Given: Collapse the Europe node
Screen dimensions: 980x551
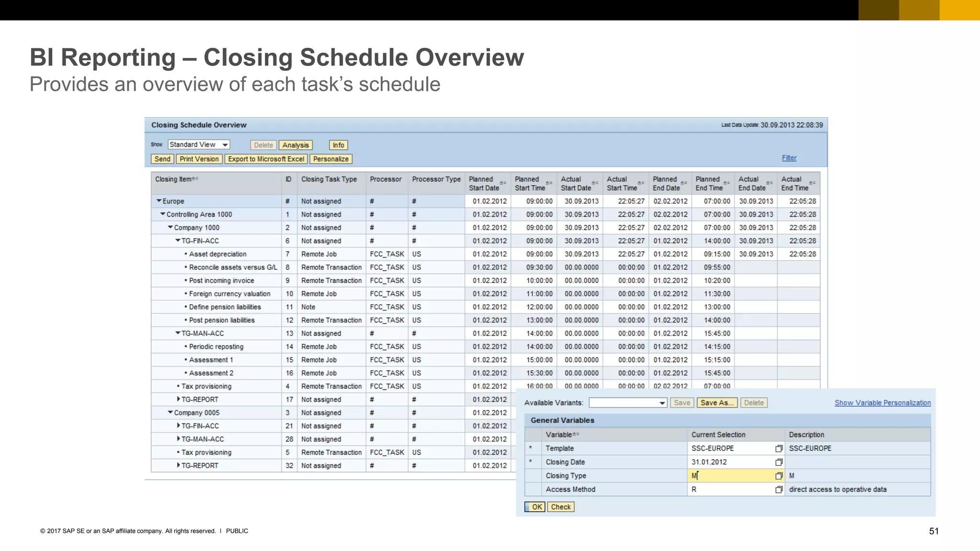Looking at the screenshot, I should tap(159, 201).
